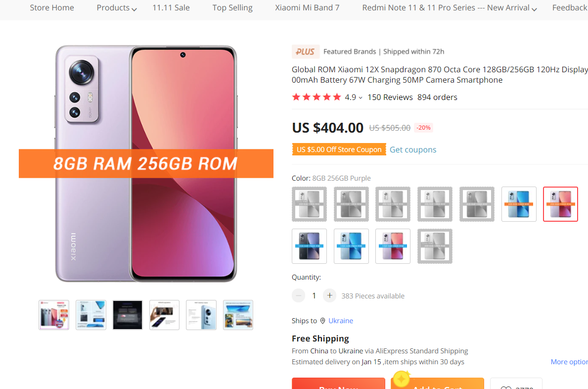
Task: Increase quantity with the plus button
Action: tap(329, 295)
